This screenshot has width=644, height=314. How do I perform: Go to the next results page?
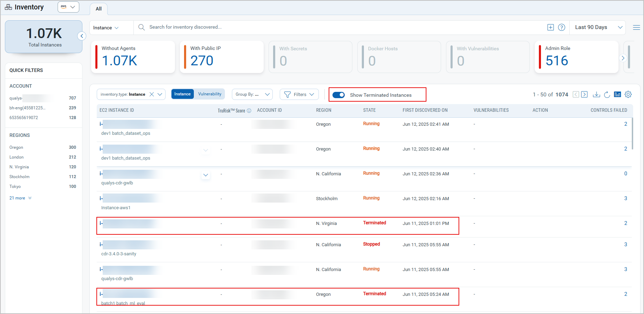(x=584, y=94)
